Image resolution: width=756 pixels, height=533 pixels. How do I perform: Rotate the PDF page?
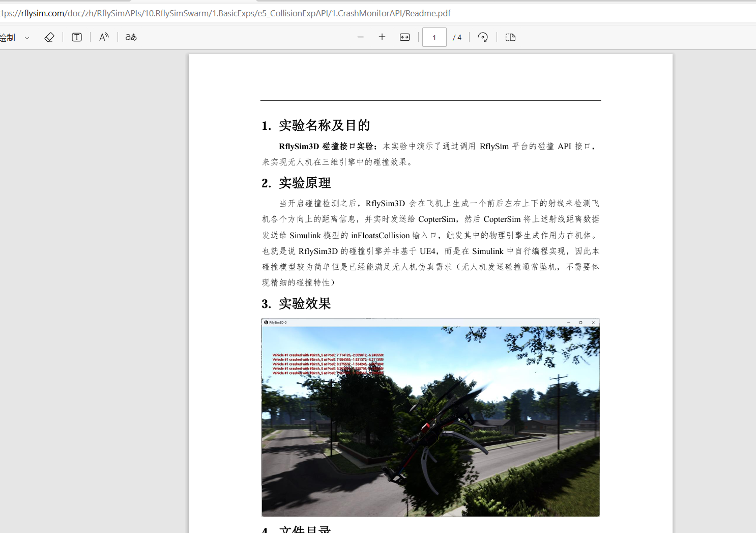click(x=483, y=37)
